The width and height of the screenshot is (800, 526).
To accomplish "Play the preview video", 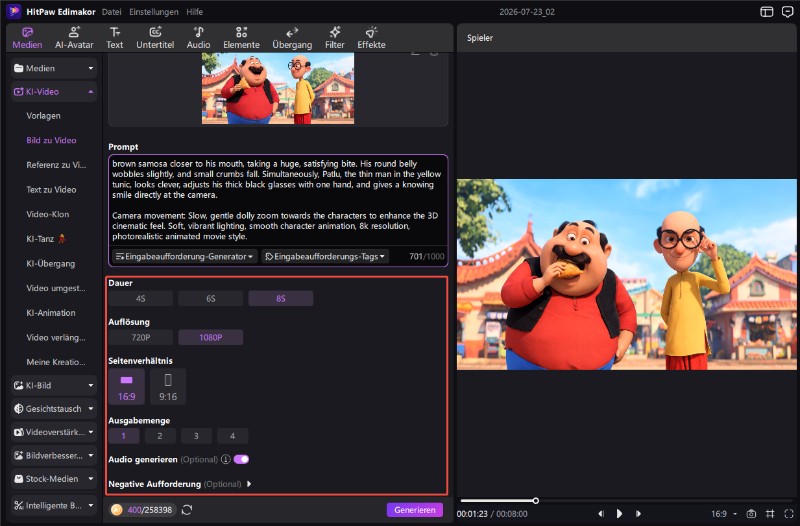I will pos(619,514).
